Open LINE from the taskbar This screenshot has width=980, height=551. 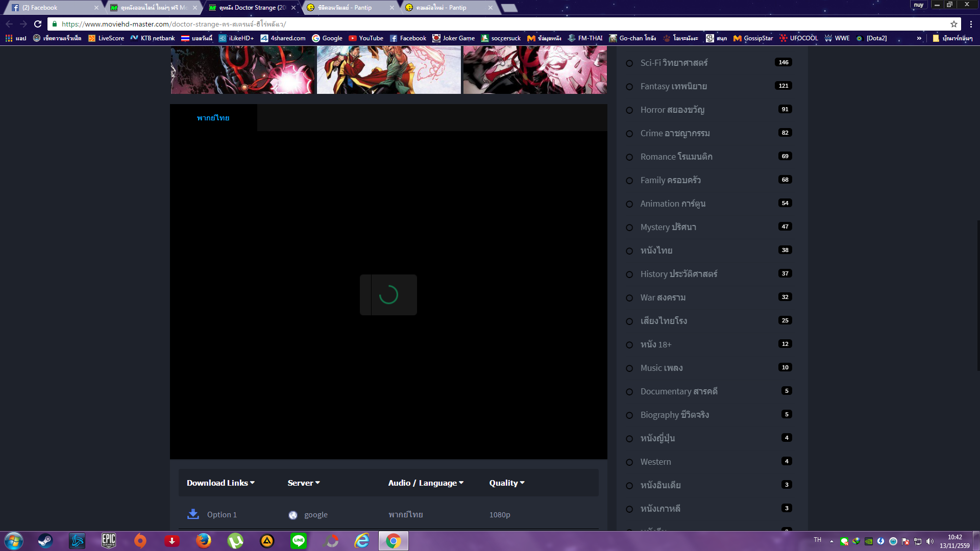[299, 541]
